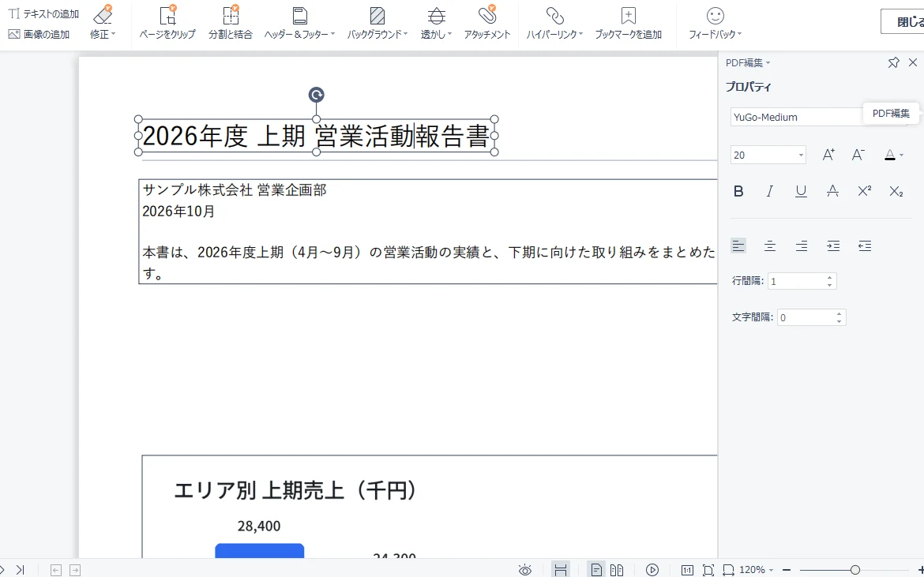Click the next view right-arrow box icon
This screenshot has width=924, height=577.
(x=75, y=570)
